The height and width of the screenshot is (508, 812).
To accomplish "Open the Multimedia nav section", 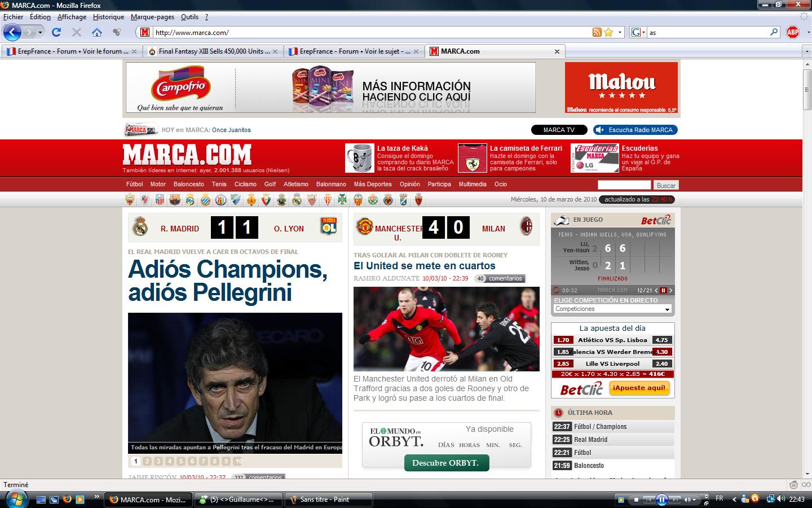I will pyautogui.click(x=473, y=184).
